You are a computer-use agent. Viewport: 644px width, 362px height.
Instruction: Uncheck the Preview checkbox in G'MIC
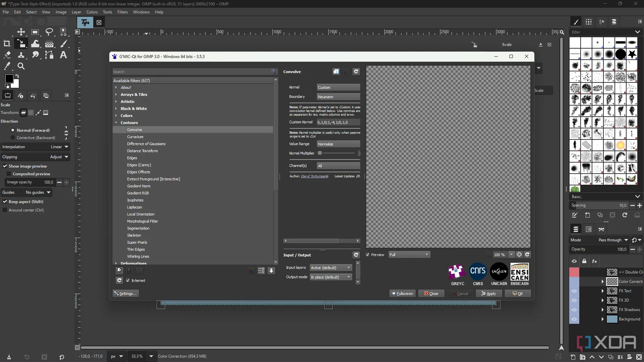coord(368,255)
